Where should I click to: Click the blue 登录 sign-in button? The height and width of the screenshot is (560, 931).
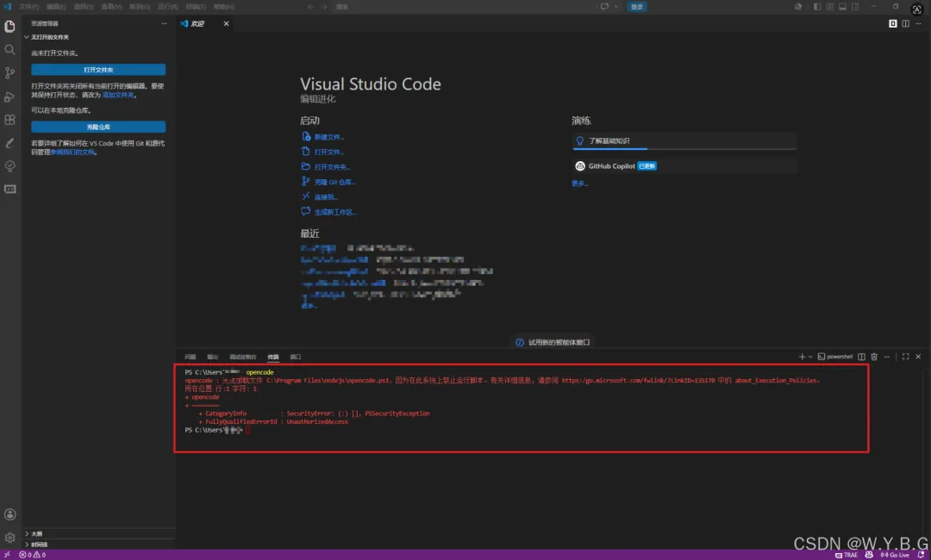click(636, 7)
